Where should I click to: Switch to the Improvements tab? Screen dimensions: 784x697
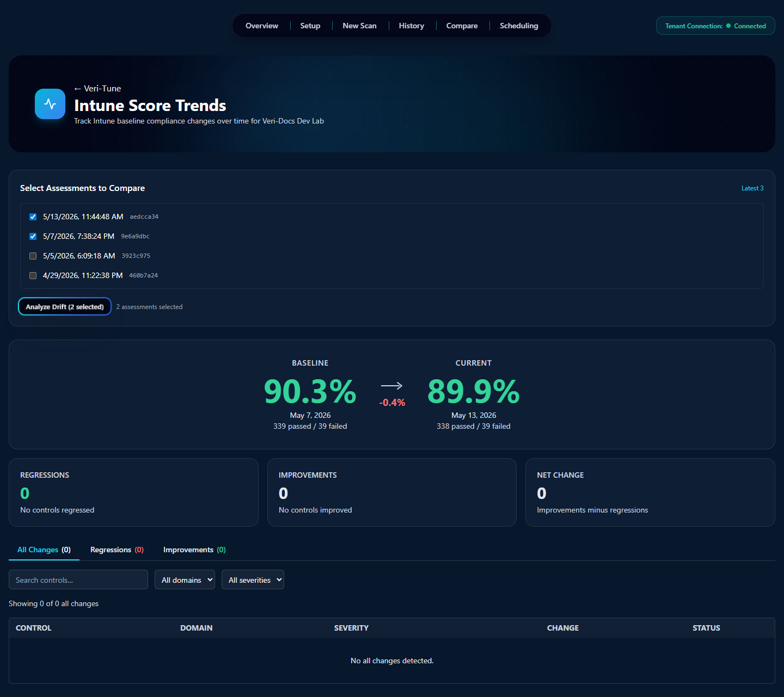(194, 550)
